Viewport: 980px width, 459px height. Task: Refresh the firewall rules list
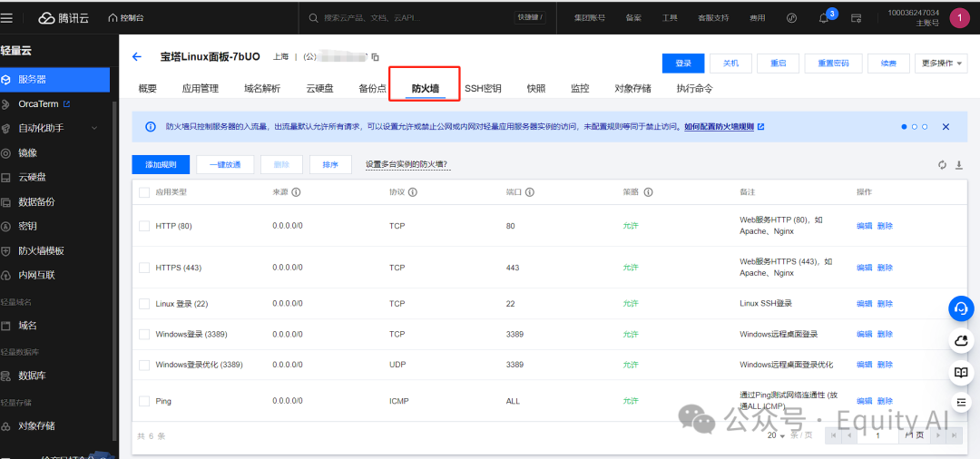coord(942,164)
